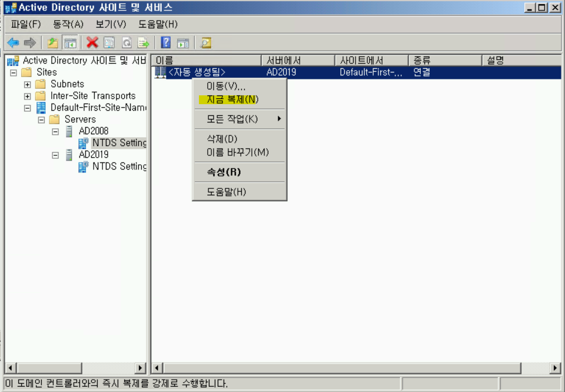Sort by the 이름 column header
The image size is (565, 392).
pyautogui.click(x=206, y=60)
